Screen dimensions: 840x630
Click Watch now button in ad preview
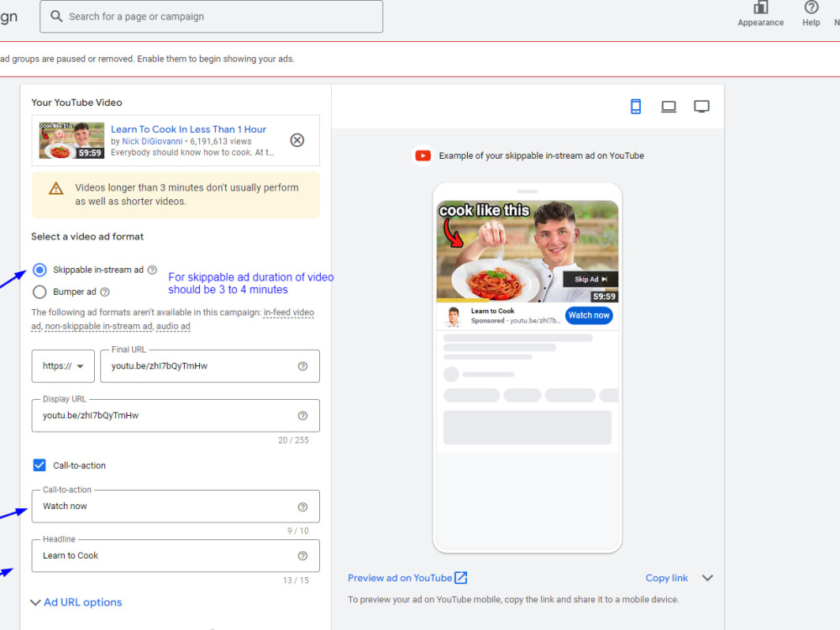pos(589,316)
